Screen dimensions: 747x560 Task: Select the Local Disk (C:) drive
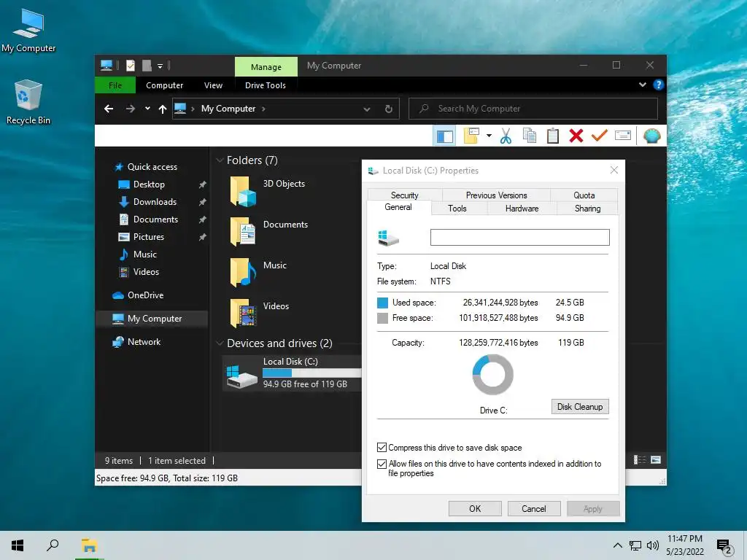coord(292,373)
